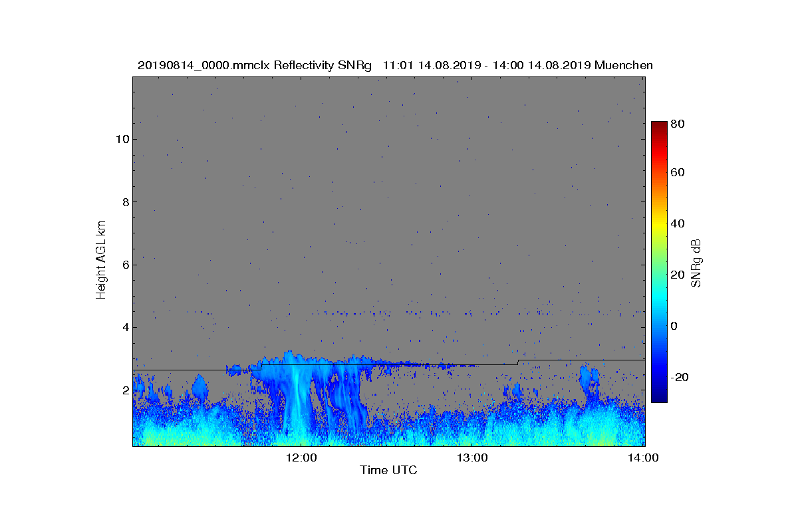Click the height tick label 6
798x532 pixels.
[124, 265]
